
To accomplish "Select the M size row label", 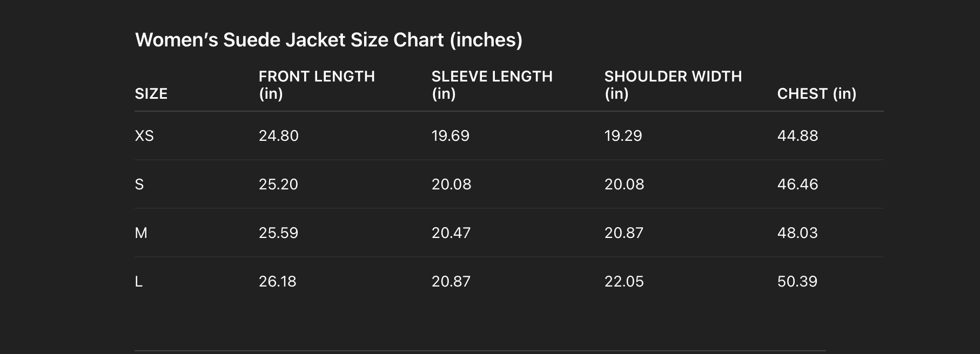I will click(141, 233).
